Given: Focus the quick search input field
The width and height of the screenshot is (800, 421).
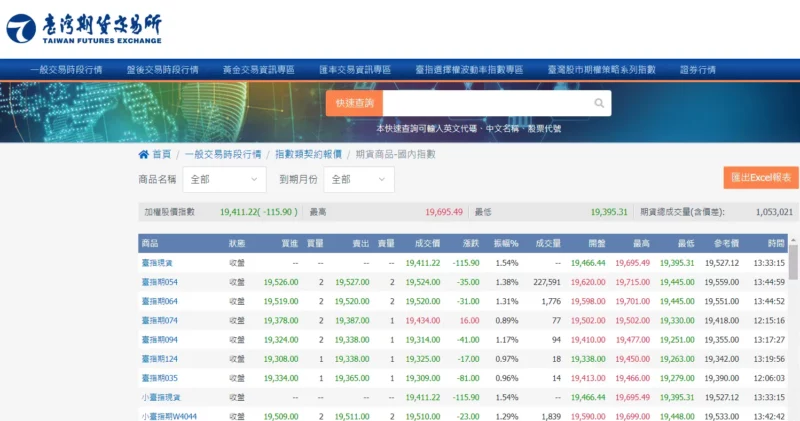Looking at the screenshot, I should pyautogui.click(x=497, y=103).
